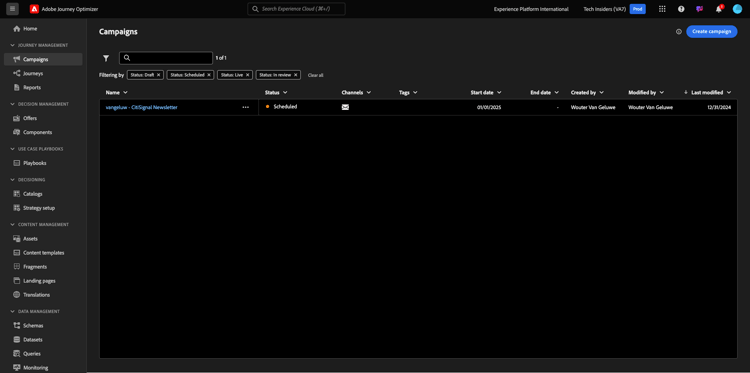Focus the campaigns search field

pyautogui.click(x=165, y=58)
